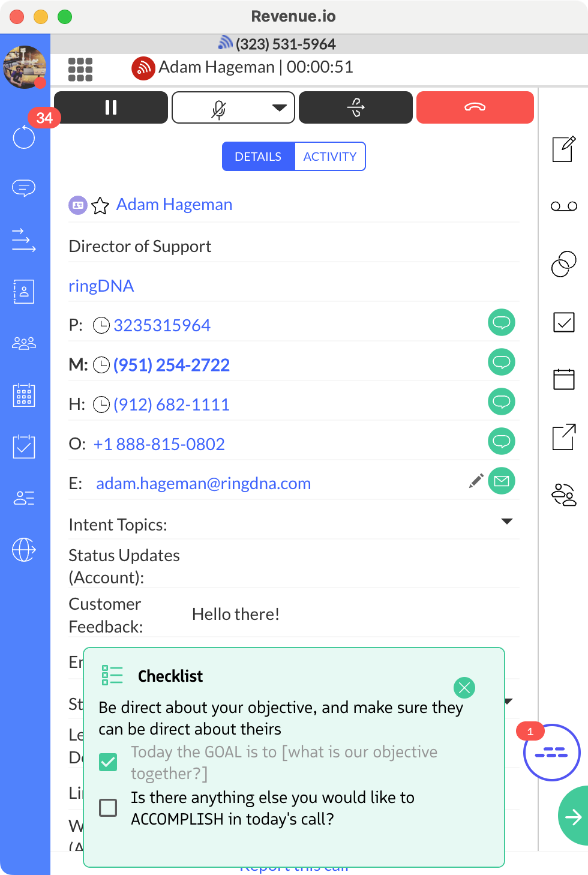
Task: Send an SMS to the mobile number (951) 254-2722
Action: pos(502,362)
